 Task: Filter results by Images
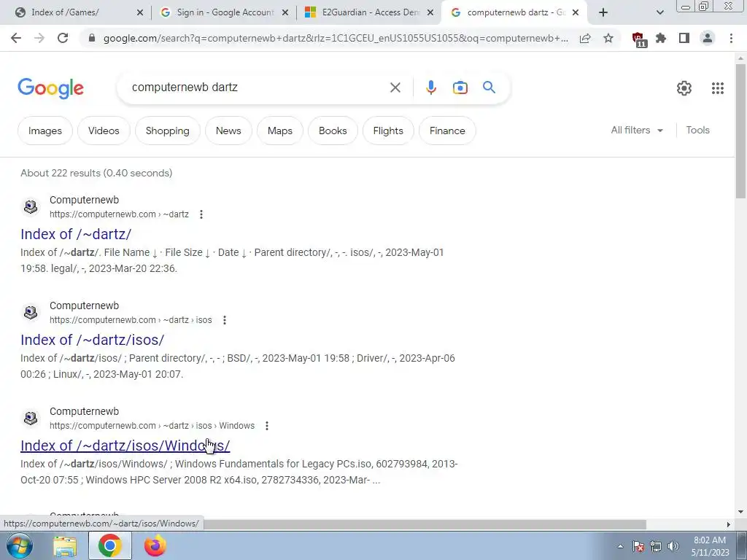[x=44, y=131]
